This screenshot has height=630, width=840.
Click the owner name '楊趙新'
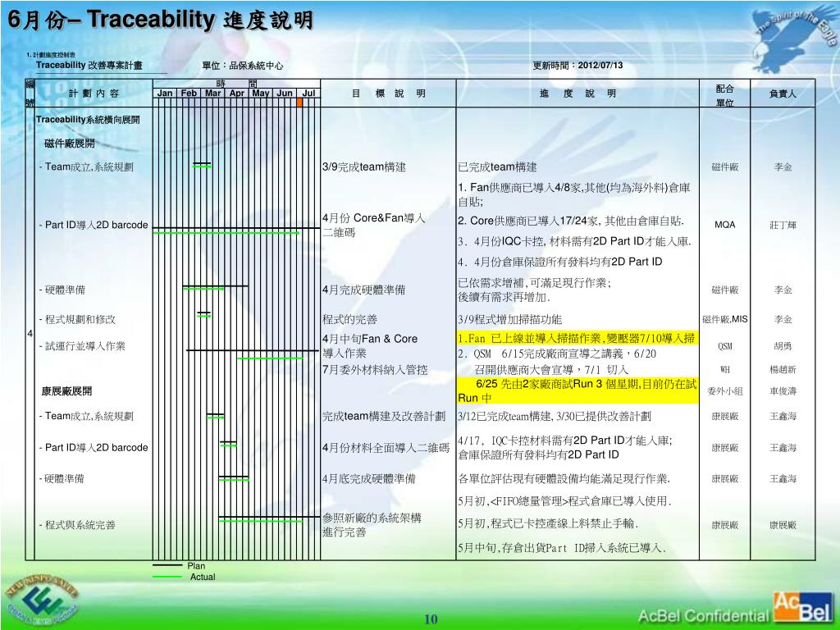click(x=783, y=370)
